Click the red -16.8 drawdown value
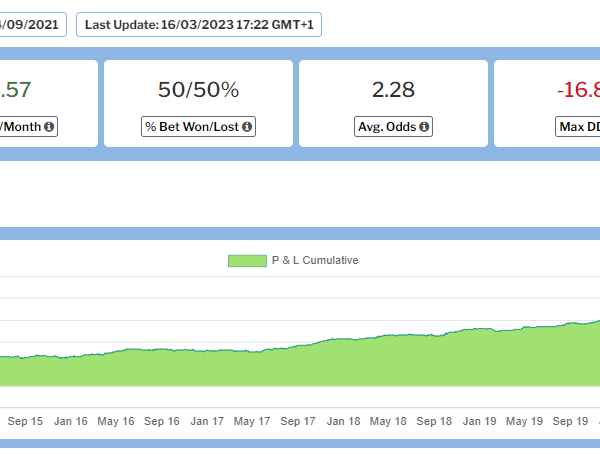600x454 pixels. (578, 90)
